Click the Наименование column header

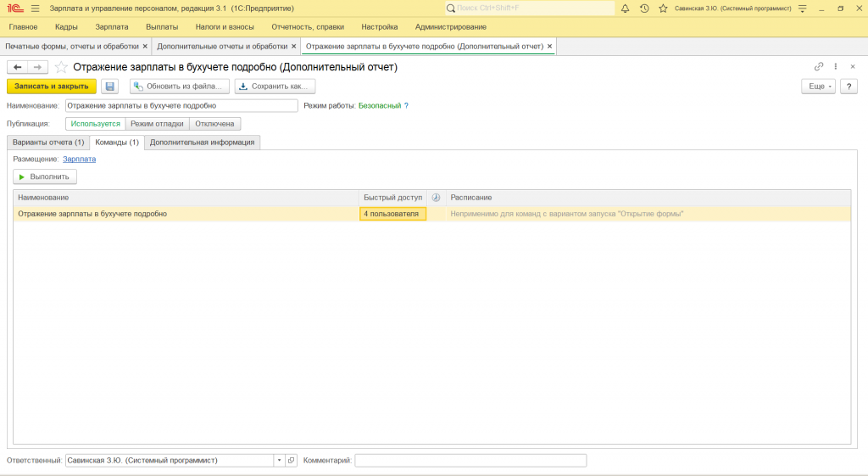pyautogui.click(x=186, y=197)
